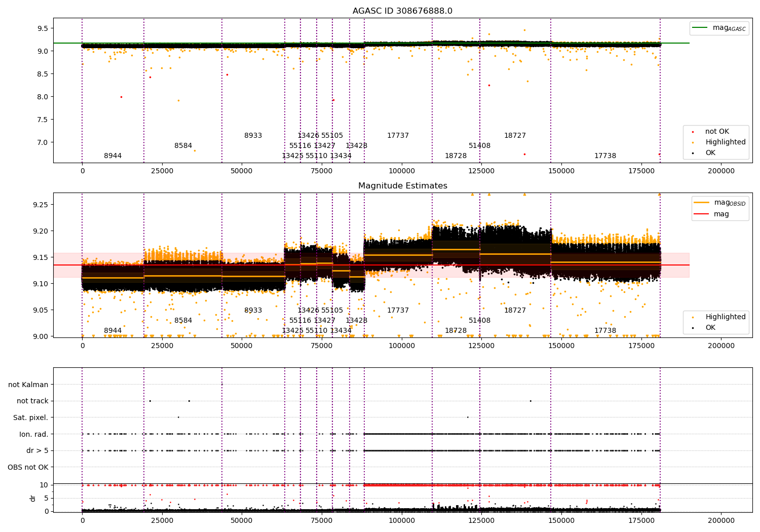The width and height of the screenshot is (760, 532).
Task: Select the mag AGASC legend entry in top plot
Action: 719,28
